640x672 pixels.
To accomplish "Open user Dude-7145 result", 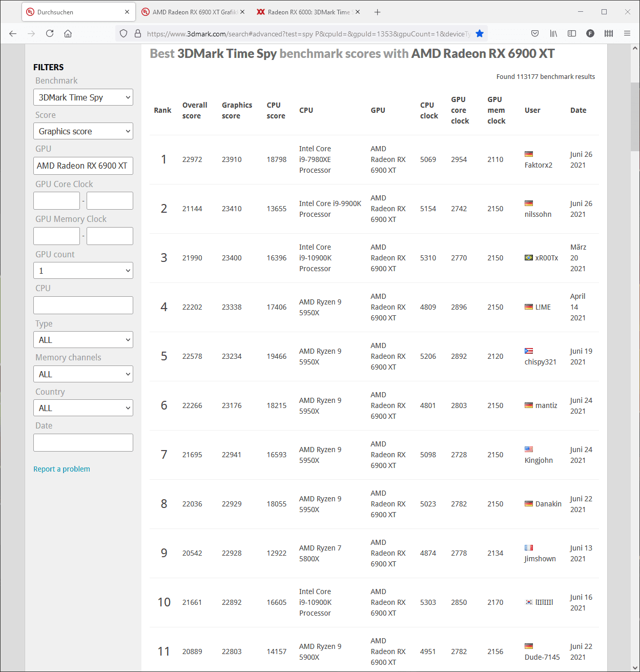I will [542, 657].
